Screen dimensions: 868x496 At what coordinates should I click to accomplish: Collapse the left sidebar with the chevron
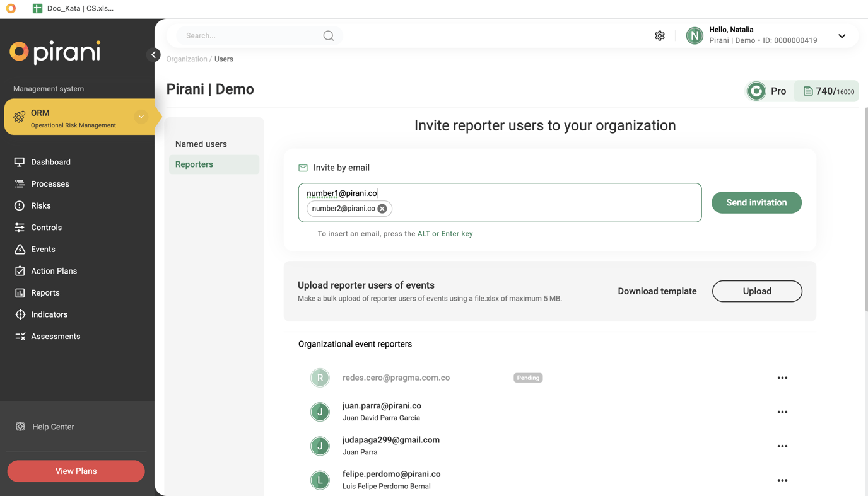[154, 55]
